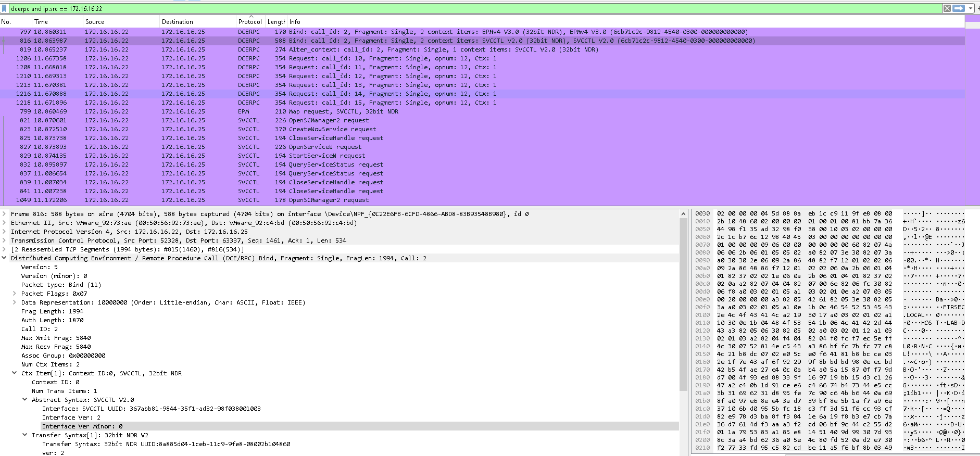Expand the Ethernet II tree node
980x456 pixels.
(4, 223)
